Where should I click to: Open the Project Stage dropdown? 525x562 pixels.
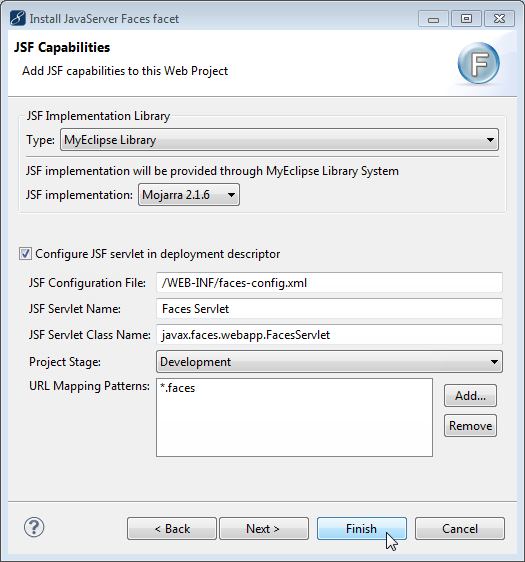(329, 362)
